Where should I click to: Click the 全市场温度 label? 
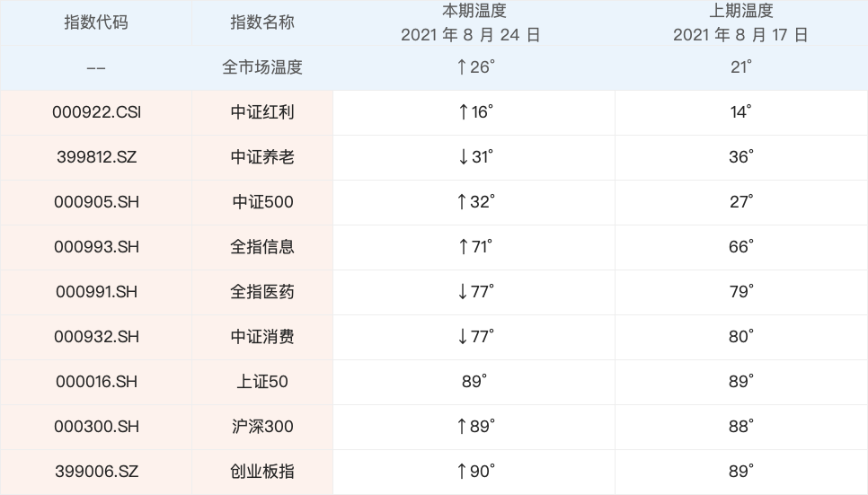pos(262,67)
